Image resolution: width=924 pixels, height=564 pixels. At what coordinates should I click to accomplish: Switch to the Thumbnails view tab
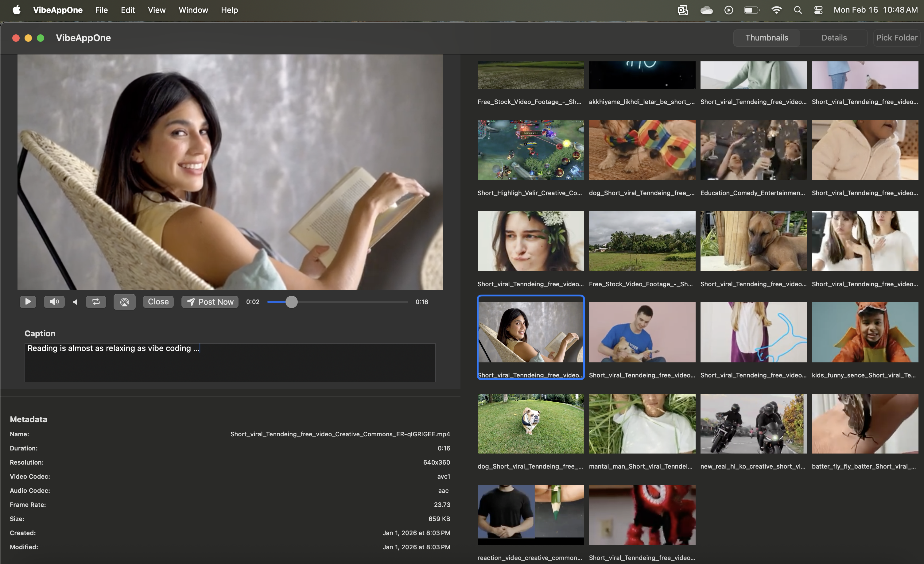pos(767,38)
